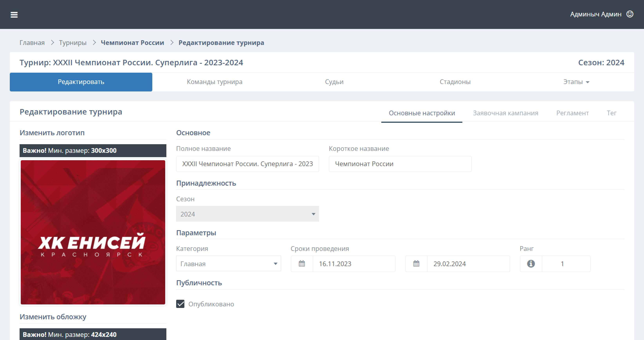The height and width of the screenshot is (340, 644).
Task: Expand the Этапы dropdown menu
Action: (576, 82)
